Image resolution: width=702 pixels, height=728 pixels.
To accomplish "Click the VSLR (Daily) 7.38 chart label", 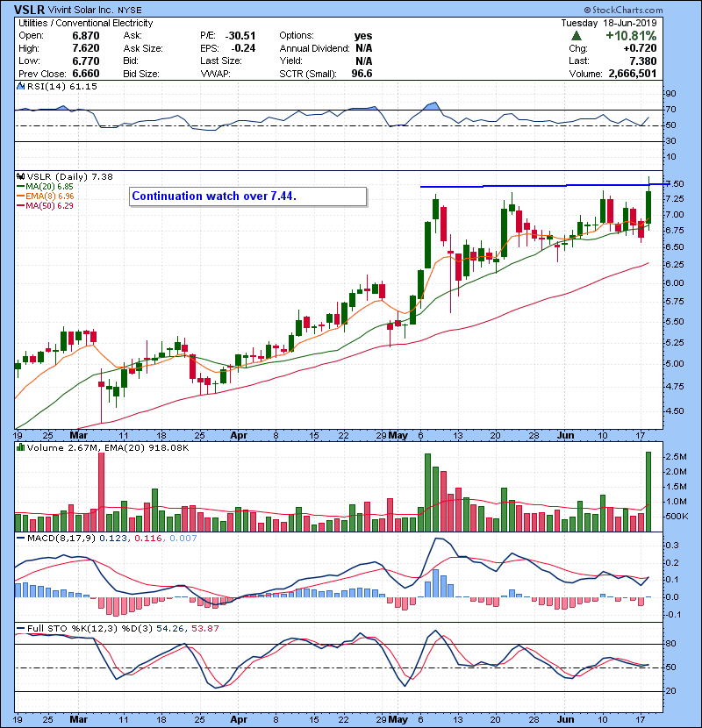I will pos(69,176).
